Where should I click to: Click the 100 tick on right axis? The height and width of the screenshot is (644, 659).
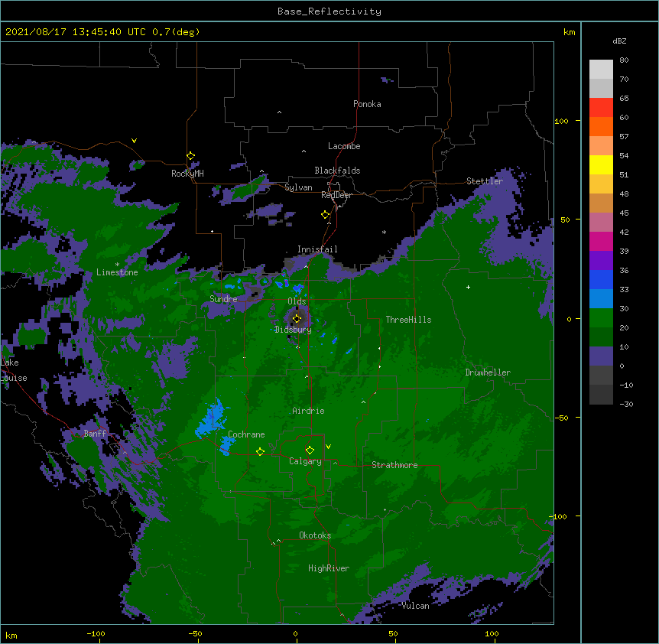point(561,122)
